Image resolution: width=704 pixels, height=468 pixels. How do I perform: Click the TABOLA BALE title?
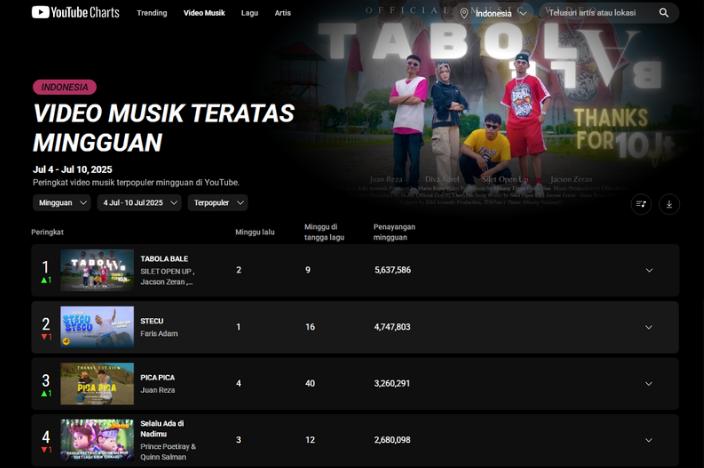pos(164,259)
